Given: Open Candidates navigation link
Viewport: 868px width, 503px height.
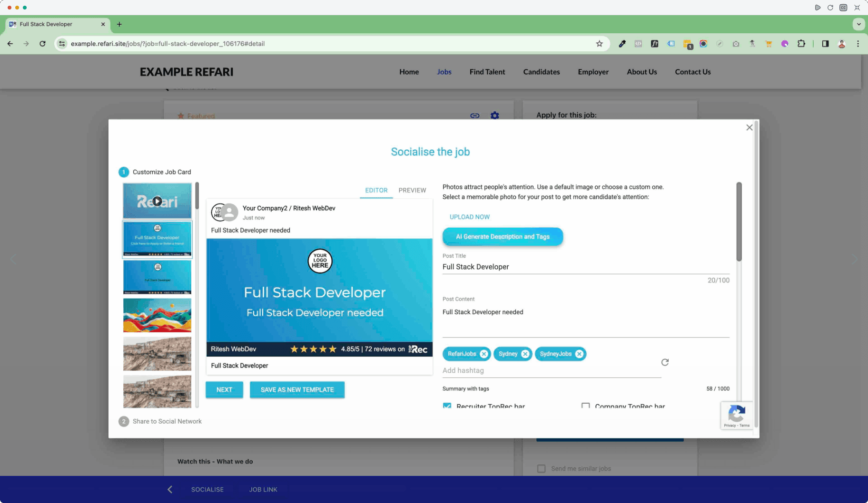Looking at the screenshot, I should point(541,72).
